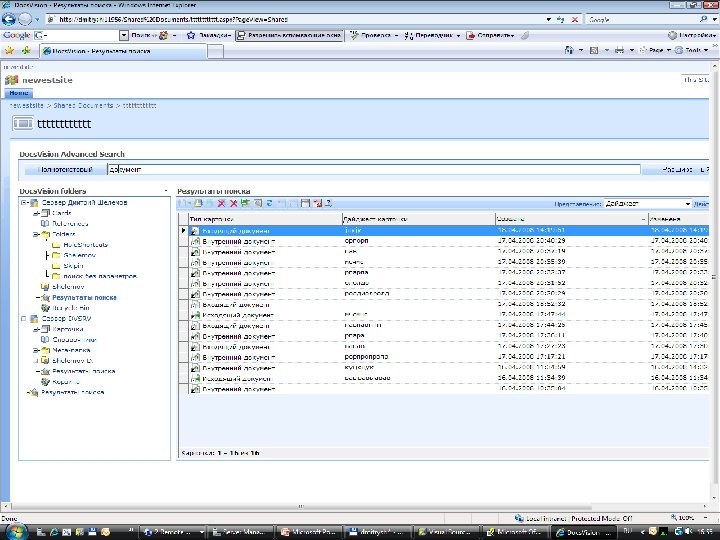Sort by the Создана column header

click(572, 219)
